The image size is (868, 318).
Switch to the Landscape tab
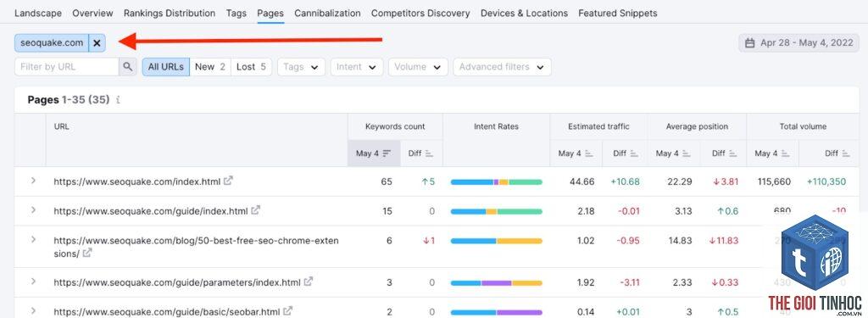38,13
